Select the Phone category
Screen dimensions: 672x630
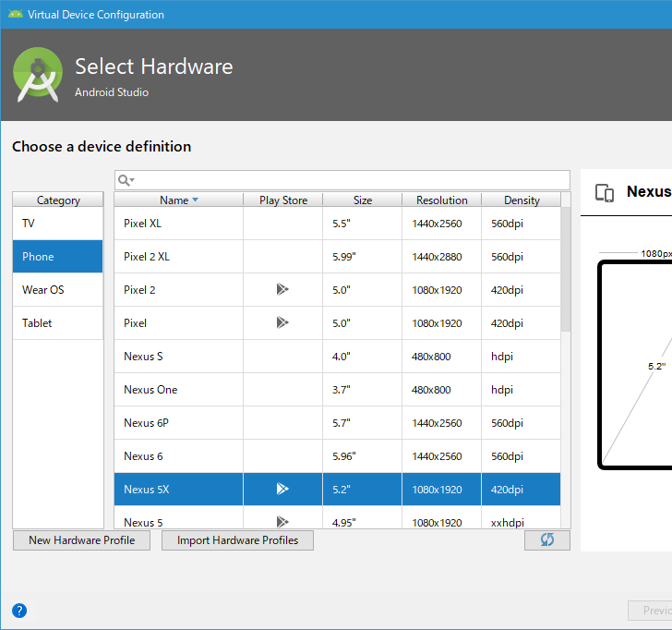click(x=58, y=257)
